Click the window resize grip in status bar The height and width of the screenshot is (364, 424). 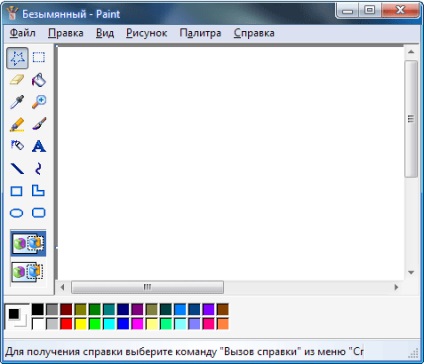point(413,353)
